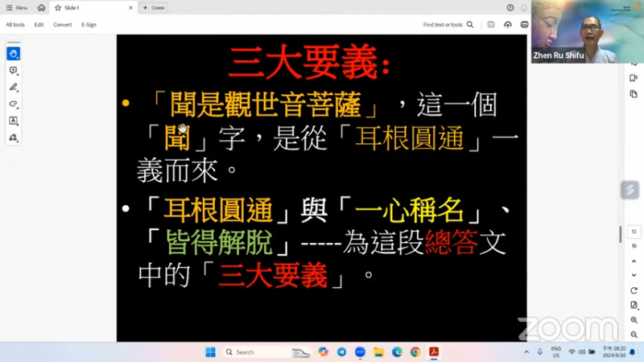644x362 pixels.
Task: Go to next page with down chevron
Action: (634, 275)
